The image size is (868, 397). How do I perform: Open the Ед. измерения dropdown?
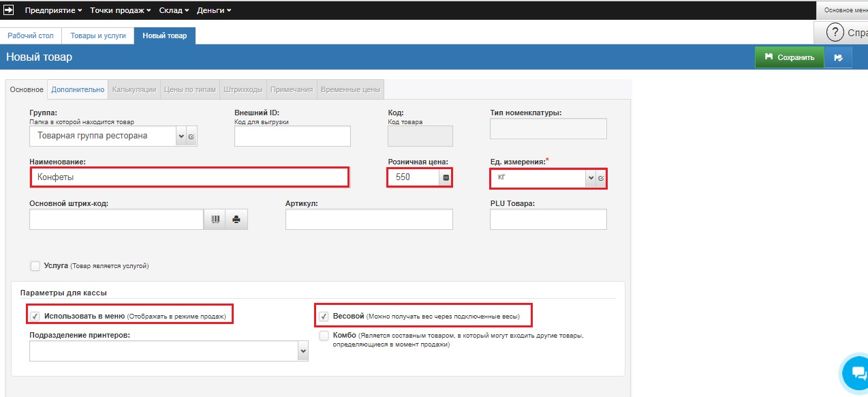coord(590,178)
